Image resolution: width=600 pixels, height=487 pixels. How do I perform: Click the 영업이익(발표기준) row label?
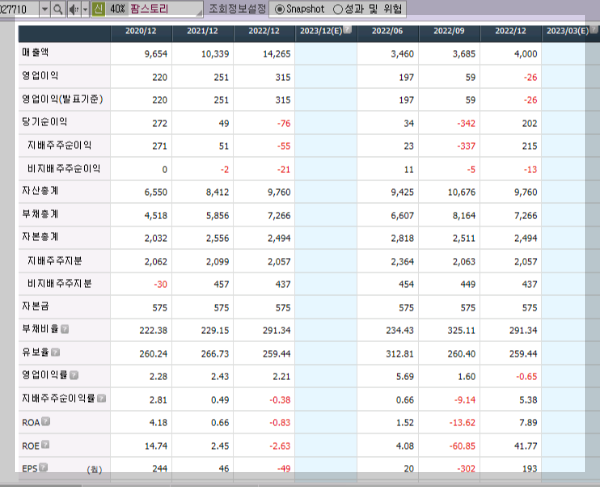pos(62,99)
